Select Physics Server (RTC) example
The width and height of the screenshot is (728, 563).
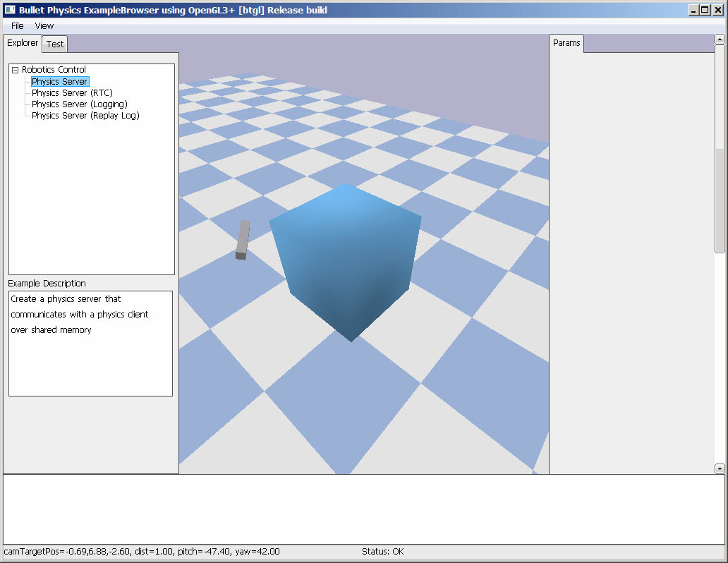(72, 93)
